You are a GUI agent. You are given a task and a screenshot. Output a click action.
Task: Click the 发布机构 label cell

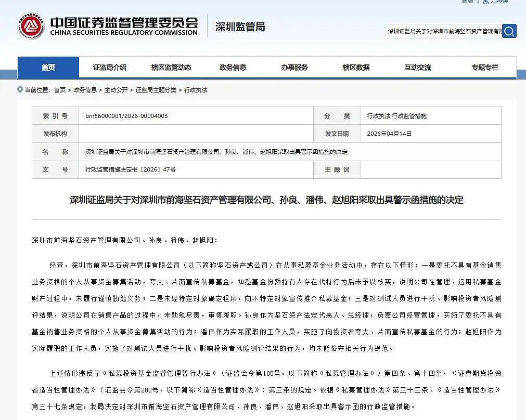(x=55, y=134)
